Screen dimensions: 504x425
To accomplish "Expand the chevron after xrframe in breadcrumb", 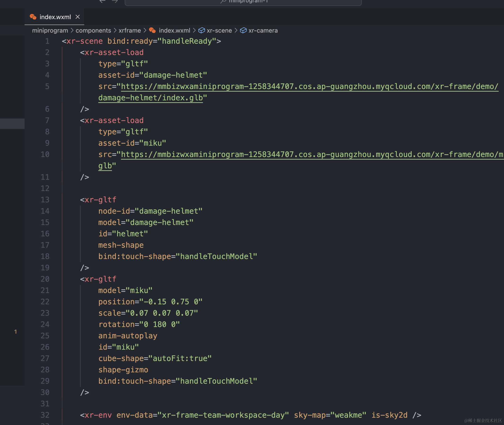I will click(145, 30).
